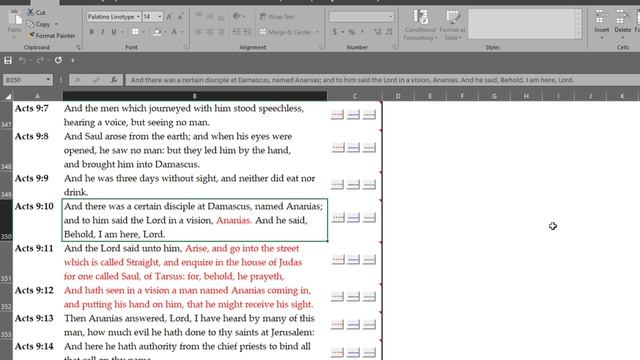
Task: Open the Number Format combo box
Action: [362, 17]
